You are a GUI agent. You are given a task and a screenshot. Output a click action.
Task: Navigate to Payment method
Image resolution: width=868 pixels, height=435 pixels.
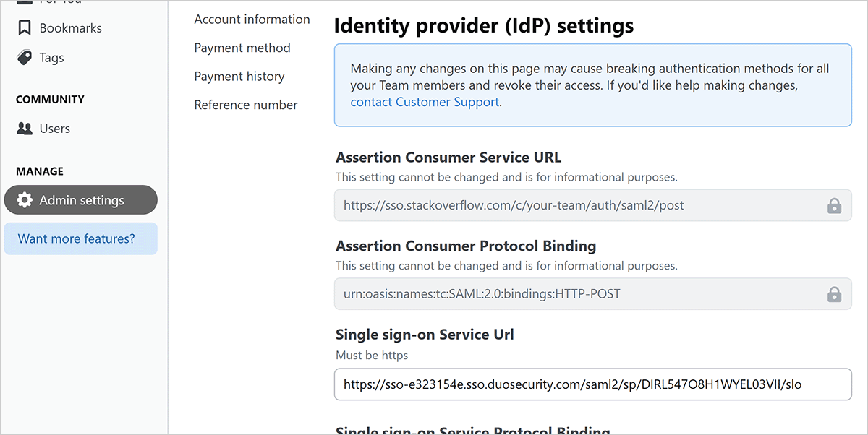pyautogui.click(x=242, y=48)
